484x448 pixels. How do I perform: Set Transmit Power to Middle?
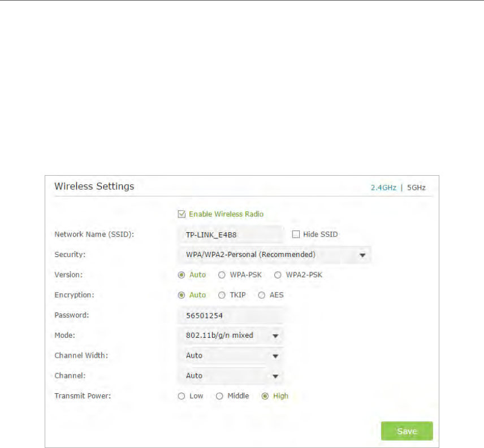219,396
